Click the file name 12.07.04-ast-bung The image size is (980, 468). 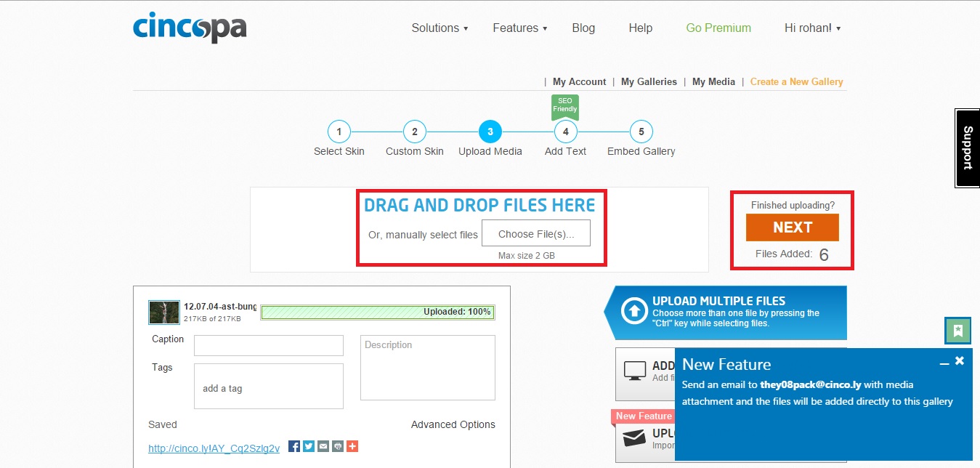click(220, 307)
